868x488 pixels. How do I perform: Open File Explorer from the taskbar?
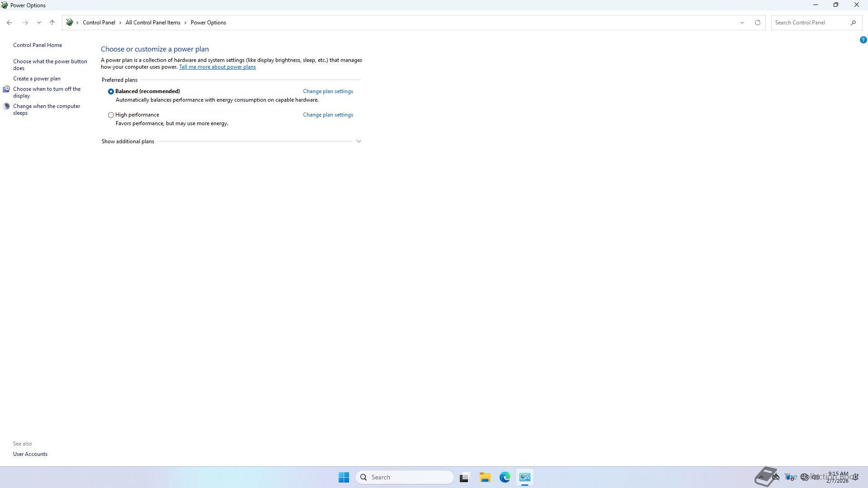pyautogui.click(x=485, y=477)
